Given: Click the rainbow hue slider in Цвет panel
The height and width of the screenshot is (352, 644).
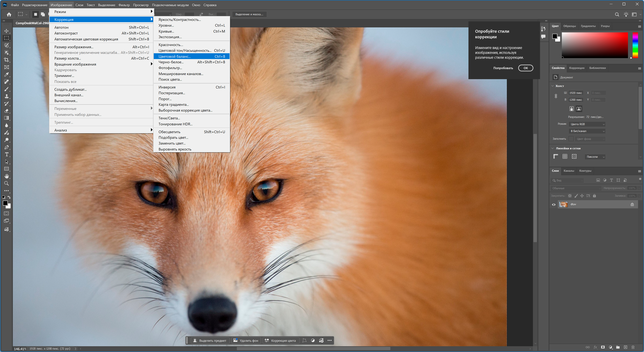Looking at the screenshot, I should coord(635,45).
